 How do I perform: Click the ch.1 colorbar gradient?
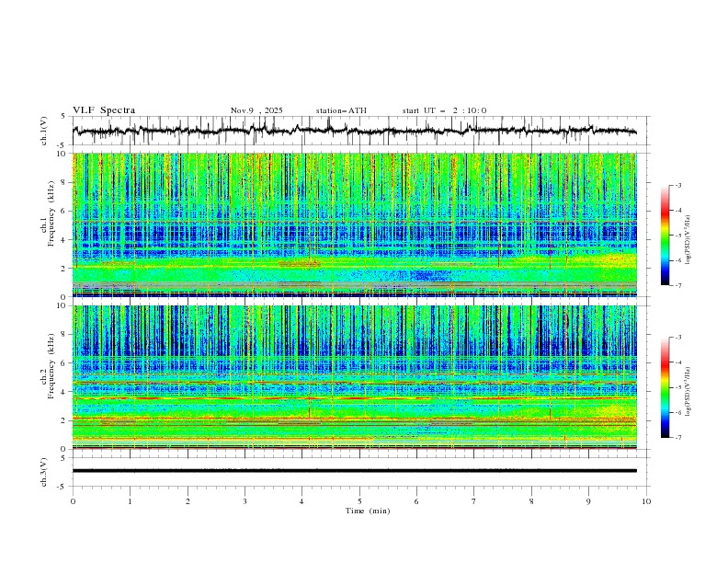point(665,236)
